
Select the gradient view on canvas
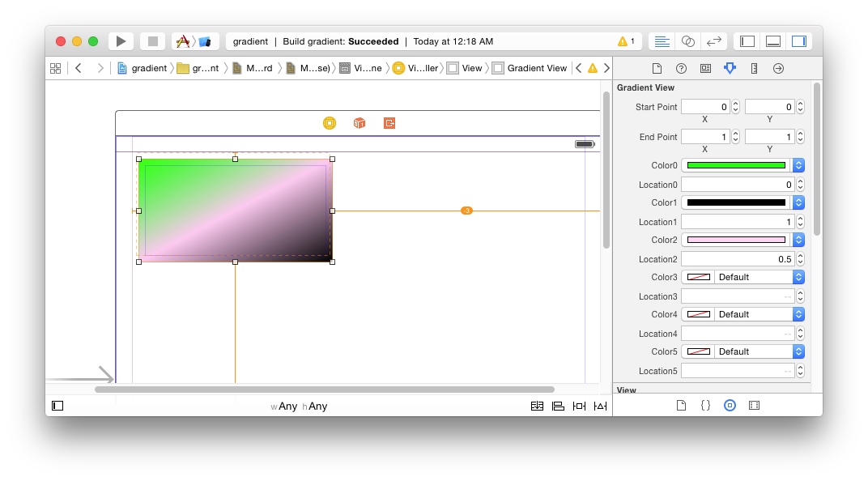pyautogui.click(x=236, y=211)
